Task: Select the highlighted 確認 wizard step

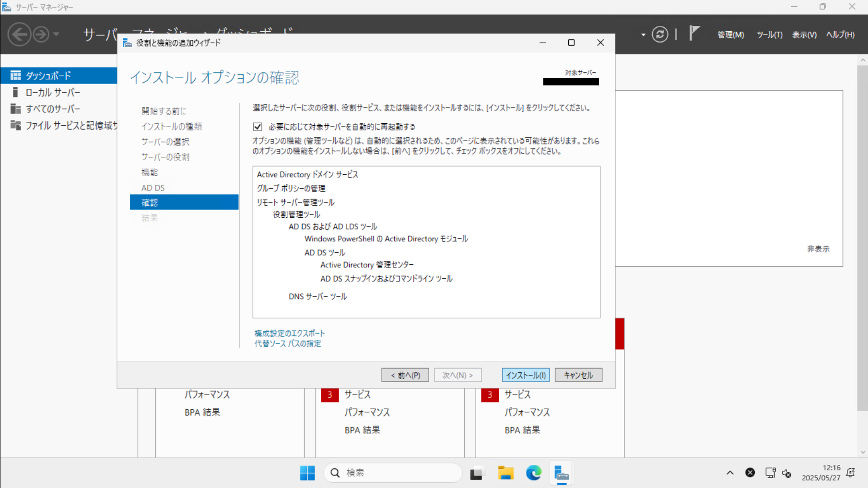Action: tap(184, 202)
